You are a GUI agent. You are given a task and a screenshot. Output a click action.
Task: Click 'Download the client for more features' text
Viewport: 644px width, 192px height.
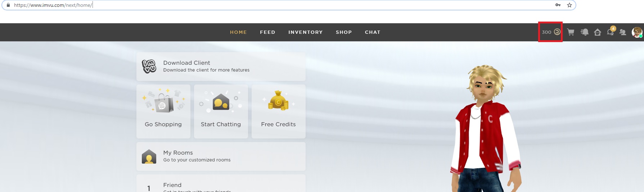(206, 70)
